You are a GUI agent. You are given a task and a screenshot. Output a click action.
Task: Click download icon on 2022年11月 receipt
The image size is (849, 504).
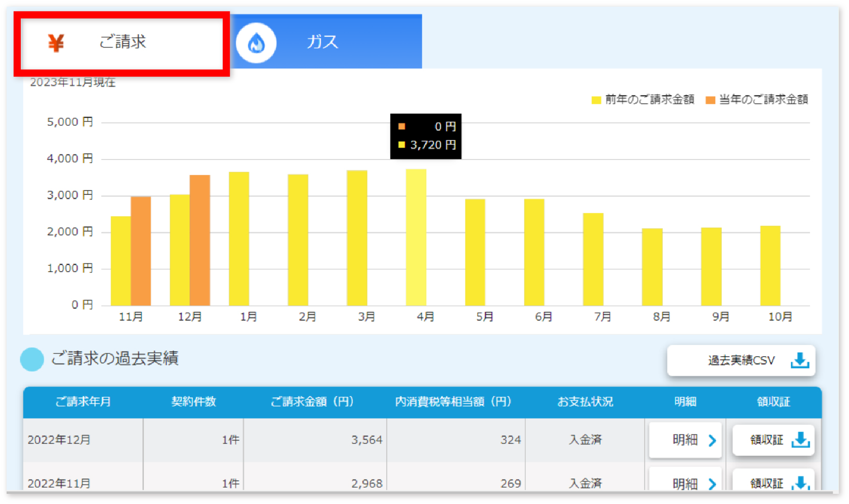tap(800, 483)
